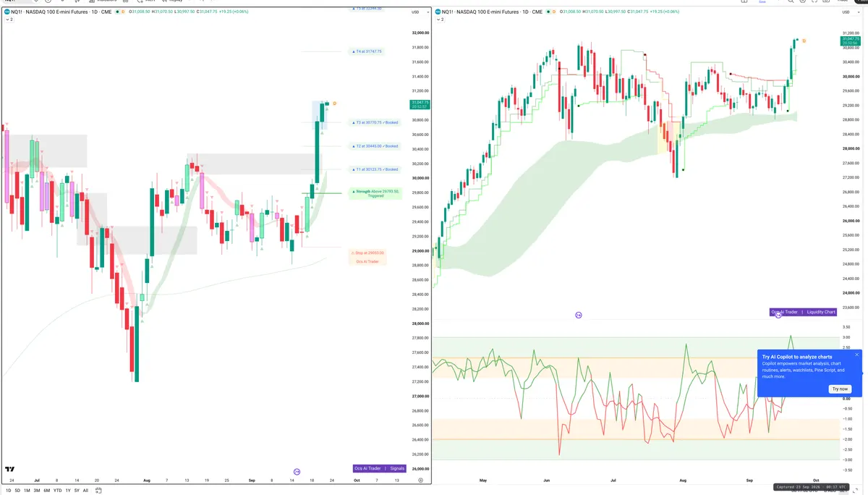Click the TradingView logo on left chart
Viewport: 868px width, 495px height.
(x=10, y=469)
